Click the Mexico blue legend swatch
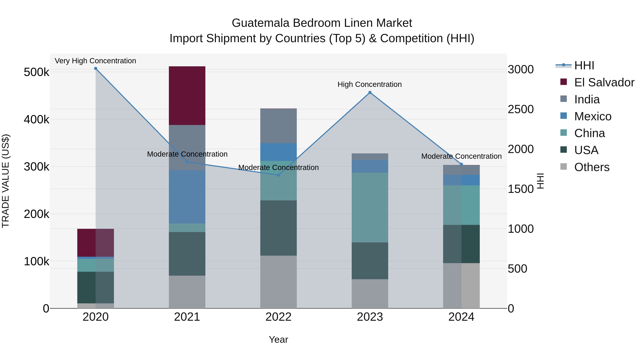This screenshot has width=644, height=362. coord(563,116)
